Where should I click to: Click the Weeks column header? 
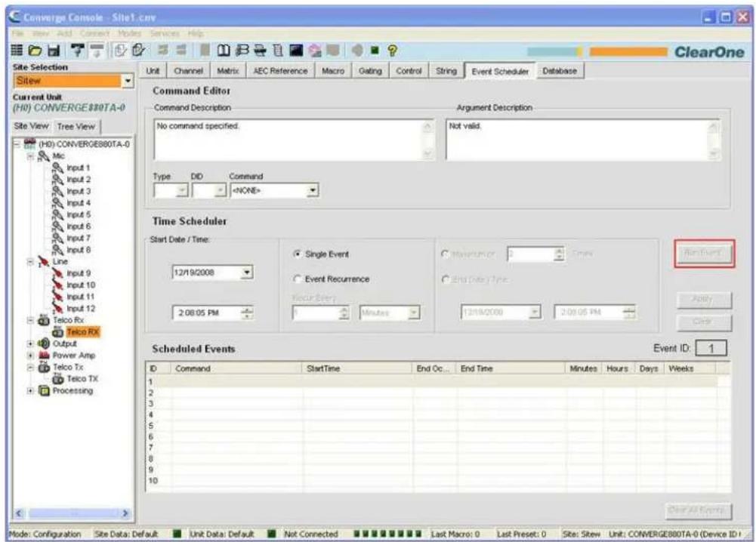click(690, 368)
